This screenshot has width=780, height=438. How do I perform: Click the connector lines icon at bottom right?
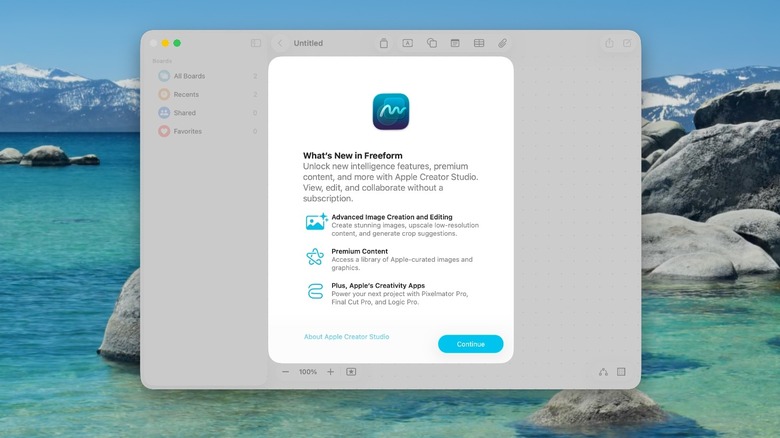click(x=603, y=372)
